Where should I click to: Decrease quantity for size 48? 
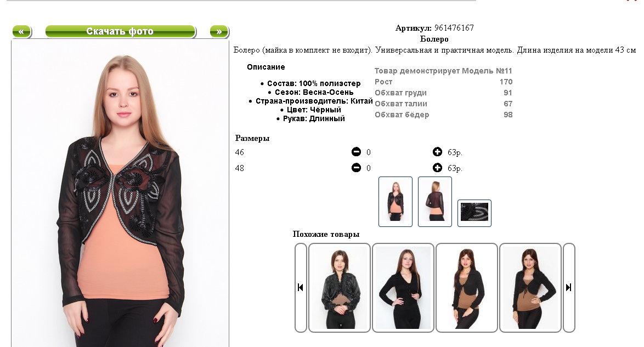tap(356, 168)
